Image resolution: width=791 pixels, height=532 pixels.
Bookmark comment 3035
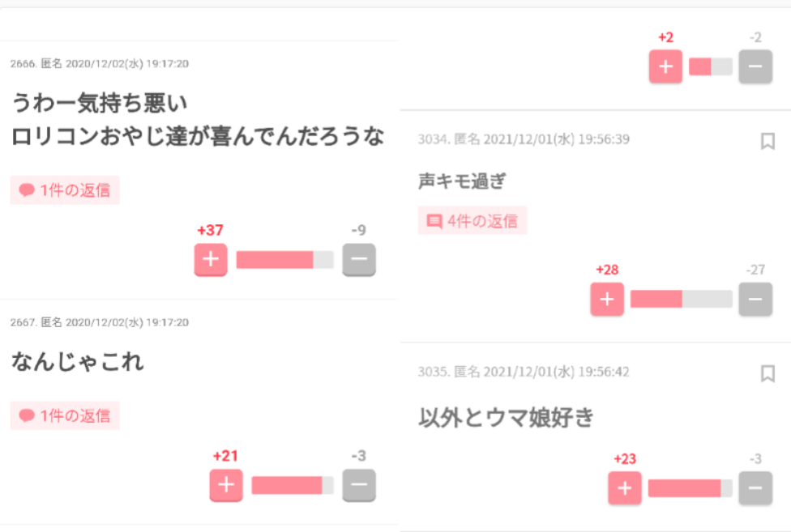(767, 374)
